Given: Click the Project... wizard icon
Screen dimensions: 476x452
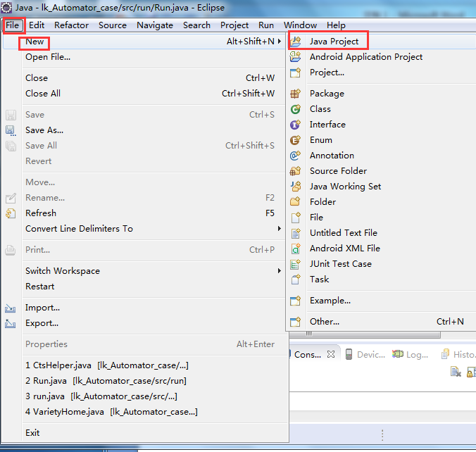Looking at the screenshot, I should click(295, 73).
